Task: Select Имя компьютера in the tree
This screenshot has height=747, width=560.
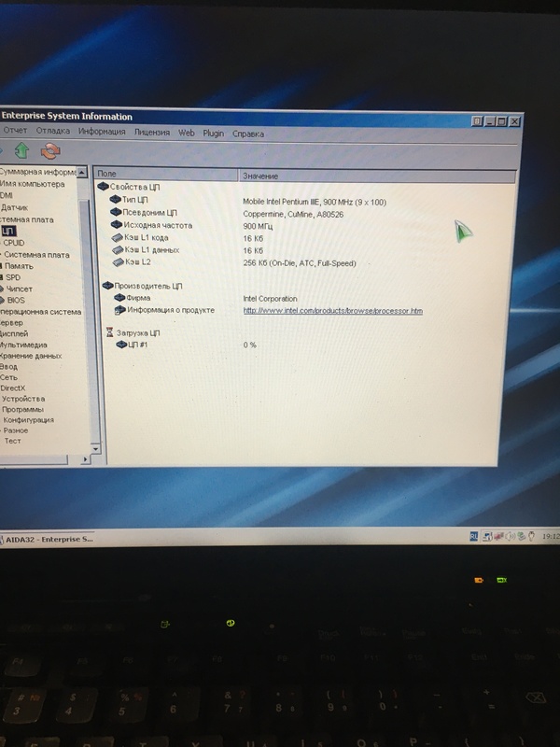Action: (32, 183)
